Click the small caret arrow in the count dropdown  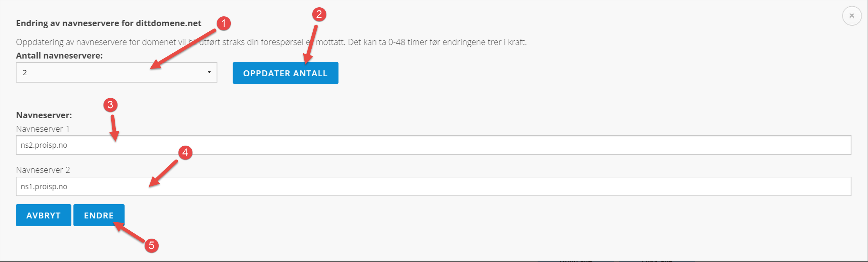tap(209, 72)
